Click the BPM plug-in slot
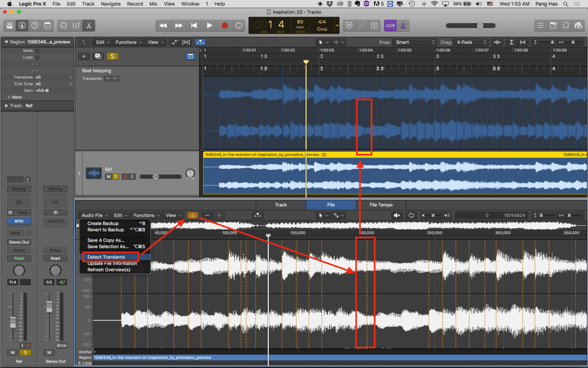588x368 pixels. pos(19,221)
